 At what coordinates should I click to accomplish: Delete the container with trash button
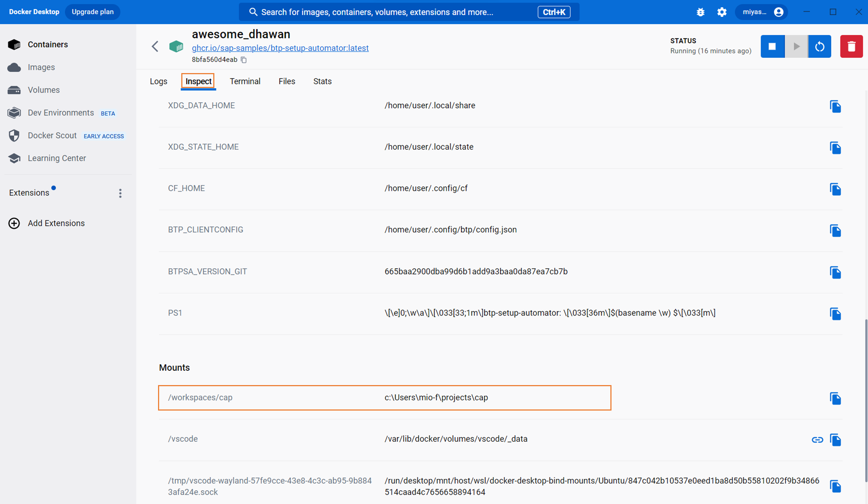851,47
